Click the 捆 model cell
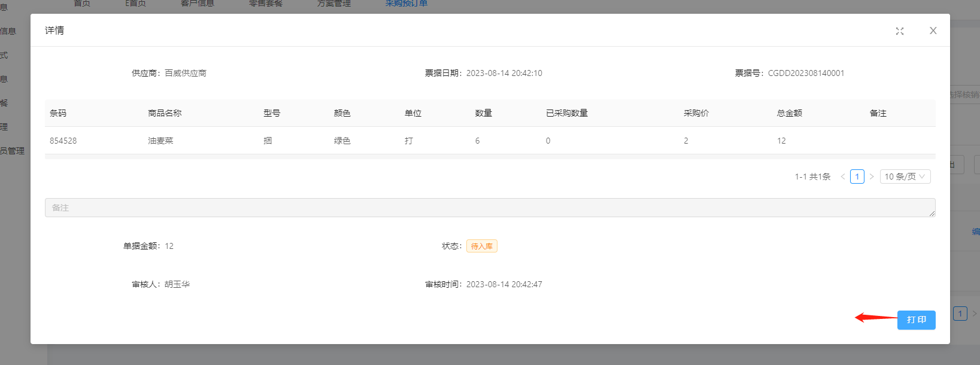The width and height of the screenshot is (980, 365). tap(268, 141)
